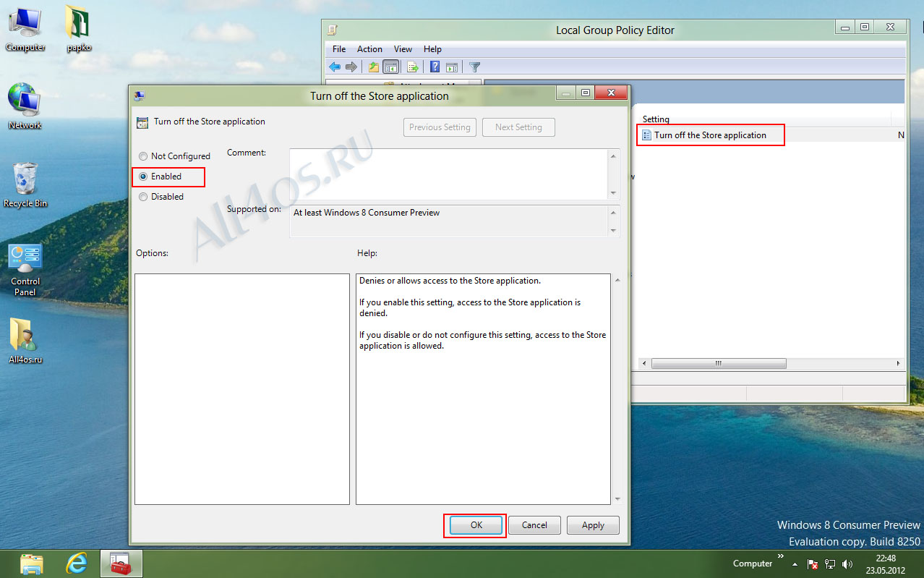The width and height of the screenshot is (924, 578).
Task: Click the Help pane scroll up arrow
Action: [617, 279]
